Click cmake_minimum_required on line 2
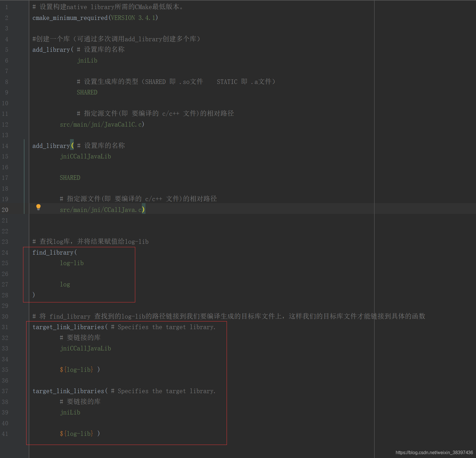 point(70,18)
